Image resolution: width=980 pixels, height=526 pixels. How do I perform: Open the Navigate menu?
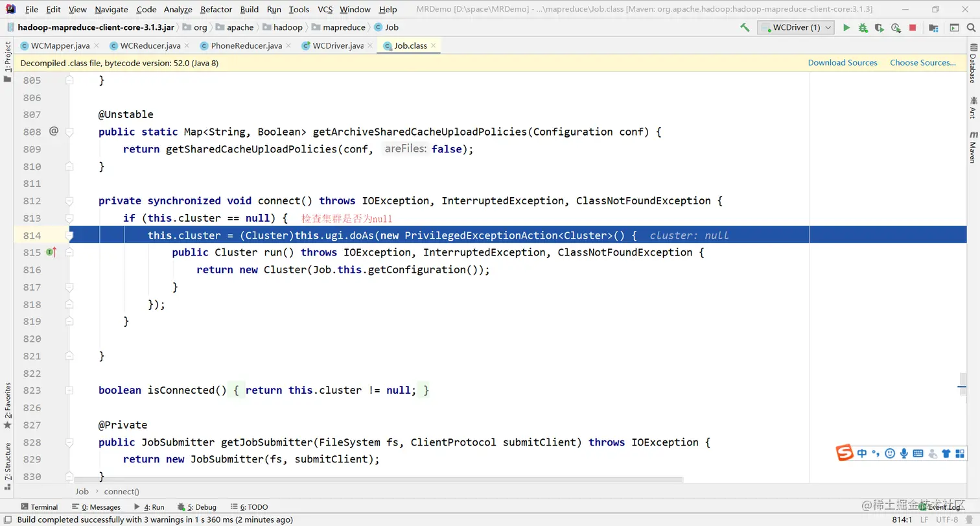pos(111,9)
